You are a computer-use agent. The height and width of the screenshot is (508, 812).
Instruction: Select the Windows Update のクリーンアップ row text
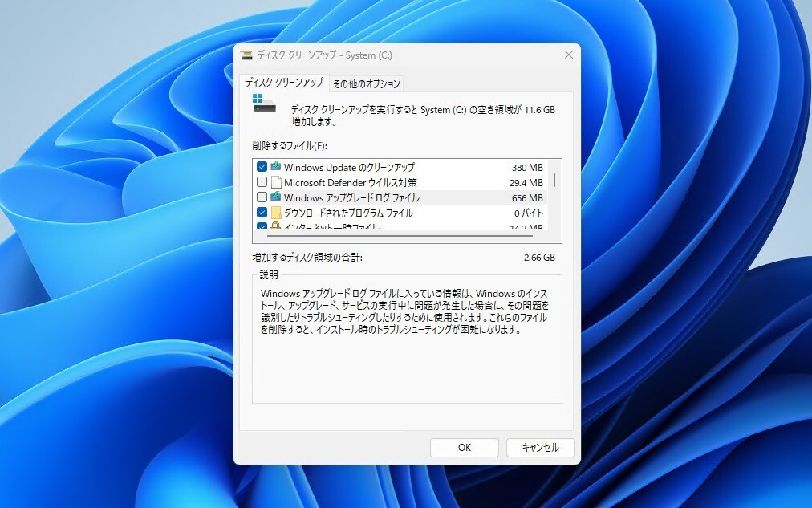pos(349,167)
